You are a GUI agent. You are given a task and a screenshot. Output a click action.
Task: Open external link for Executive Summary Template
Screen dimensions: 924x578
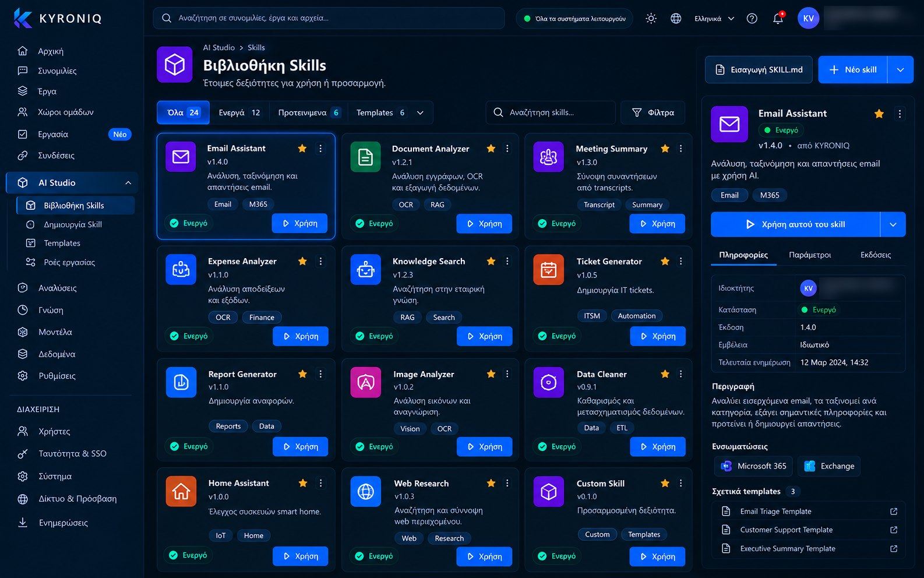click(x=894, y=549)
